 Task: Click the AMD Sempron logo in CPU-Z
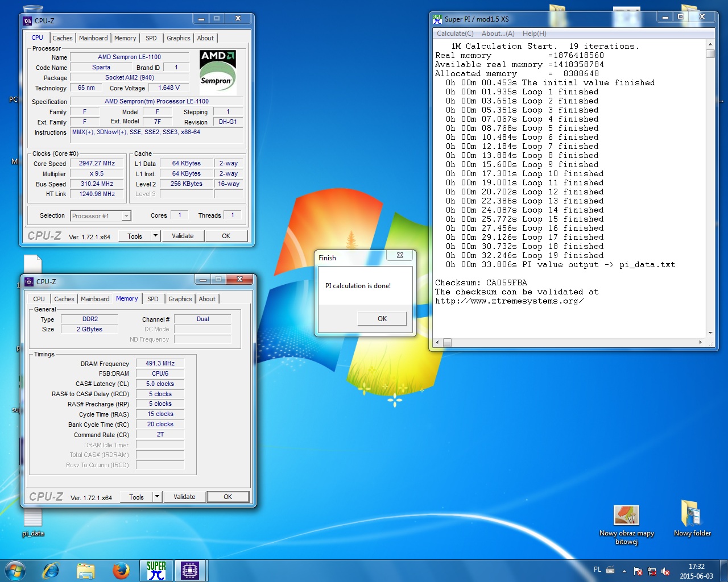218,71
